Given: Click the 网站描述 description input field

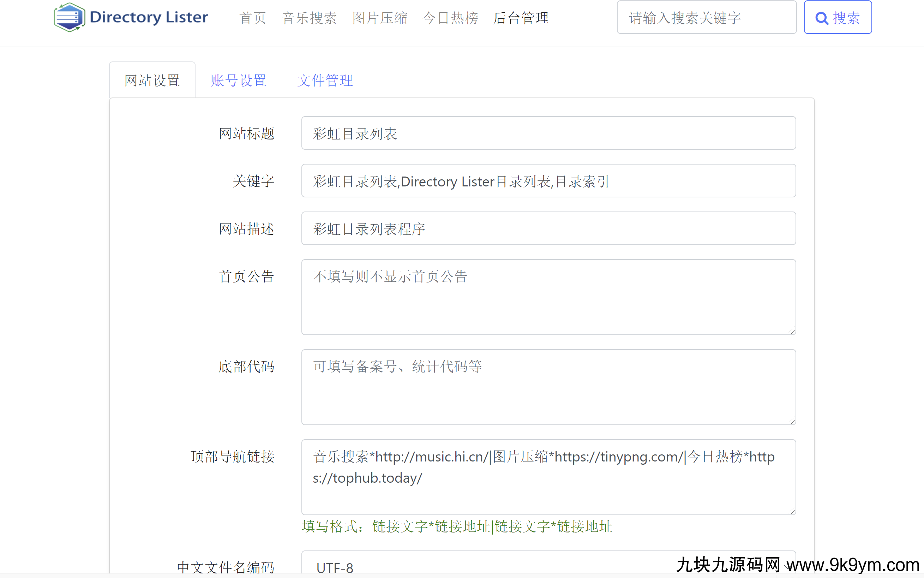Looking at the screenshot, I should point(548,228).
